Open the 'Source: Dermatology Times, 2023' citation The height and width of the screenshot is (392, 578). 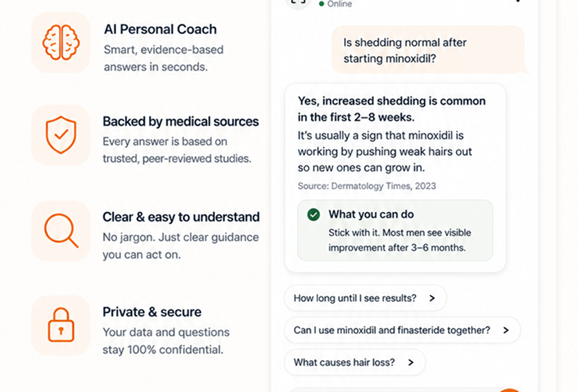tap(367, 186)
